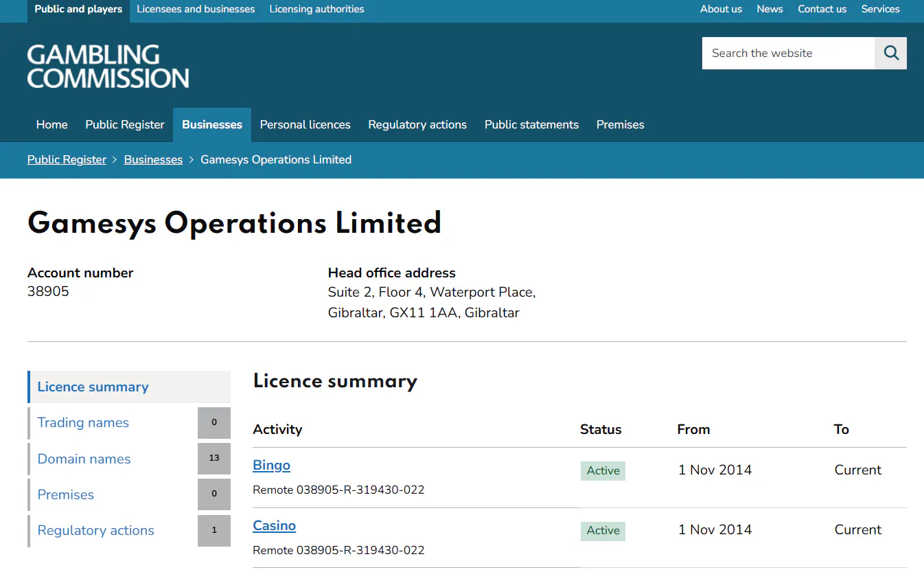The image size is (924, 572).
Task: Click Current value in Casino row
Action: [x=858, y=529]
